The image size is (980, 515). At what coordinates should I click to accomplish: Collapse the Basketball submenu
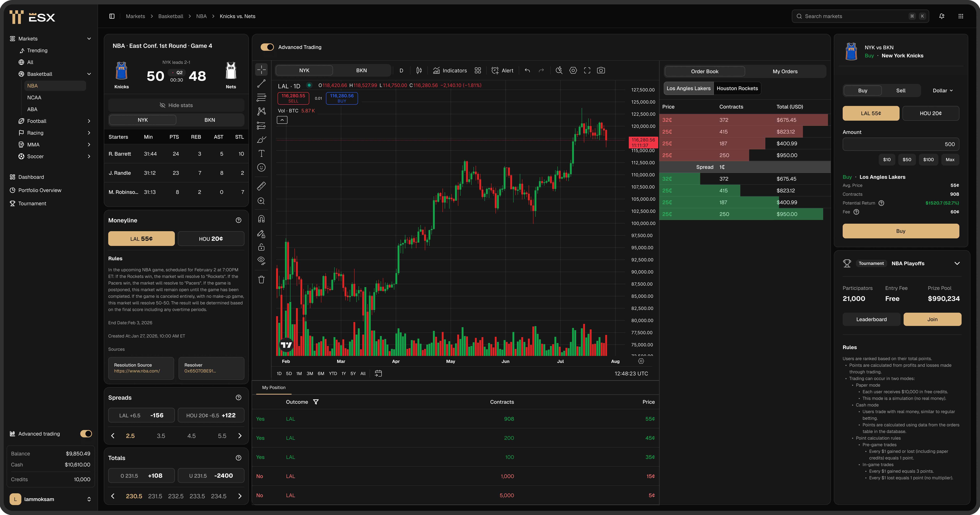pos(89,74)
